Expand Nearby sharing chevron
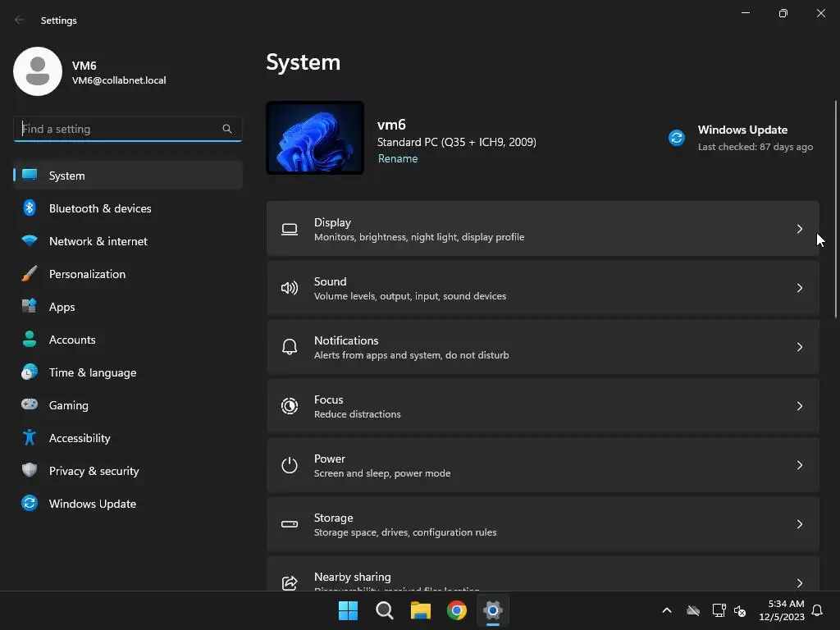Screen dimensions: 840x630 tap(799, 583)
